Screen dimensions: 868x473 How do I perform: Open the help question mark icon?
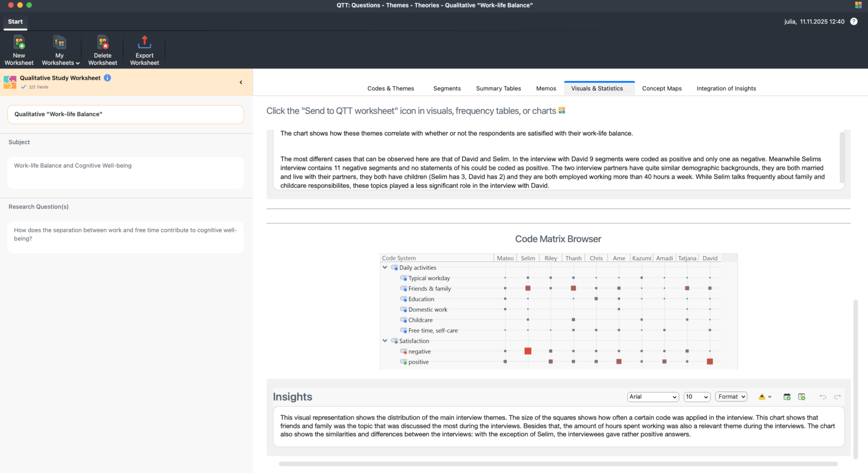pos(854,21)
